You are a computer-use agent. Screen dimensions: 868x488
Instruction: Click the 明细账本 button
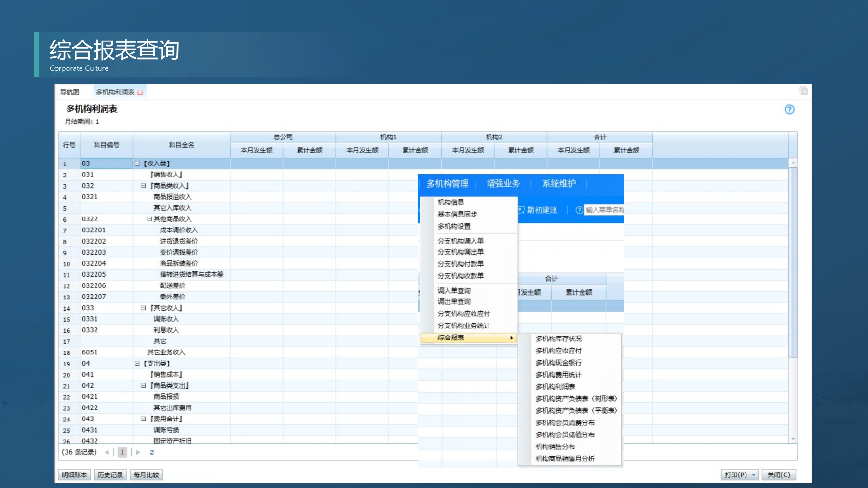click(x=74, y=475)
